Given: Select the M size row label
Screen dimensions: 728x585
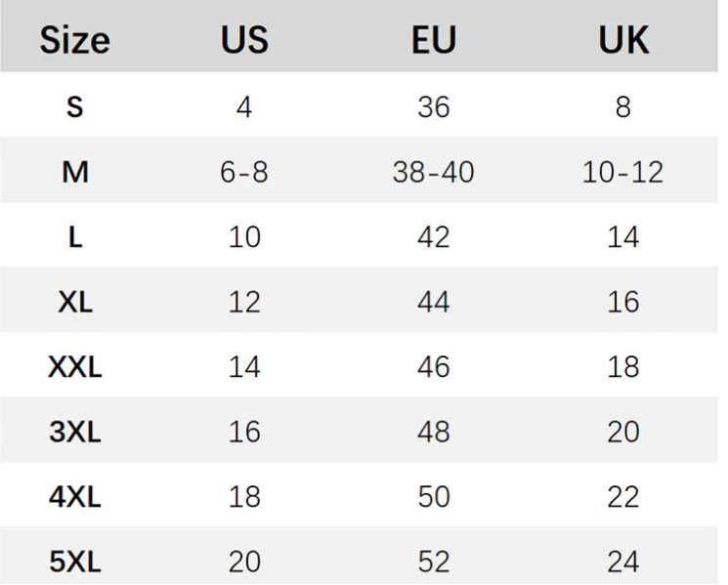Looking at the screenshot, I should pos(75,172).
